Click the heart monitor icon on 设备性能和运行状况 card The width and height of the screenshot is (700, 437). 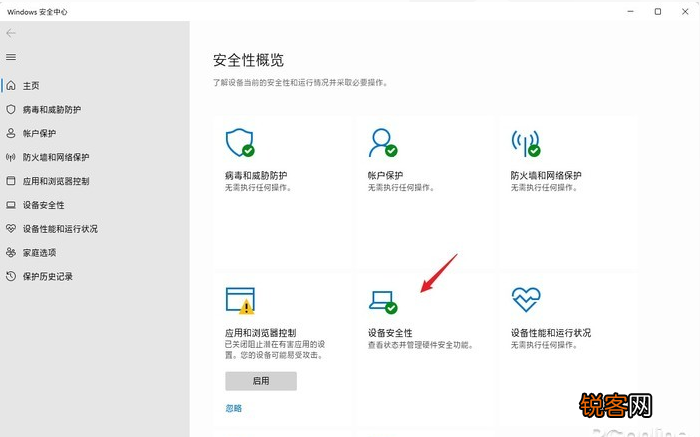pos(526,300)
